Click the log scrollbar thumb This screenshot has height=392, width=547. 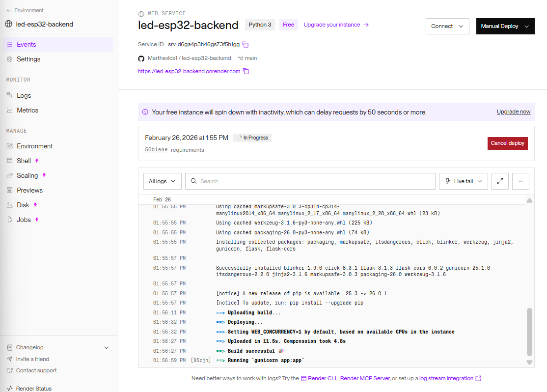pos(529,332)
